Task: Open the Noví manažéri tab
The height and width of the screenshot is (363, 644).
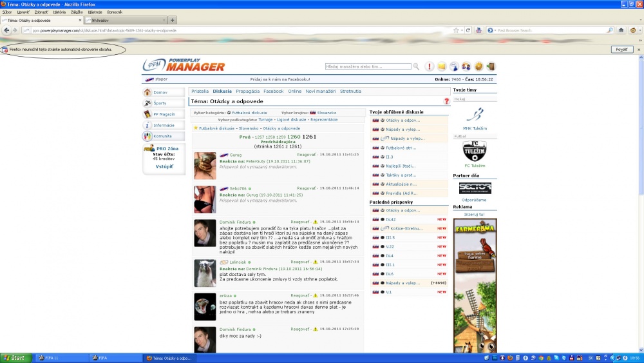Action: click(320, 92)
